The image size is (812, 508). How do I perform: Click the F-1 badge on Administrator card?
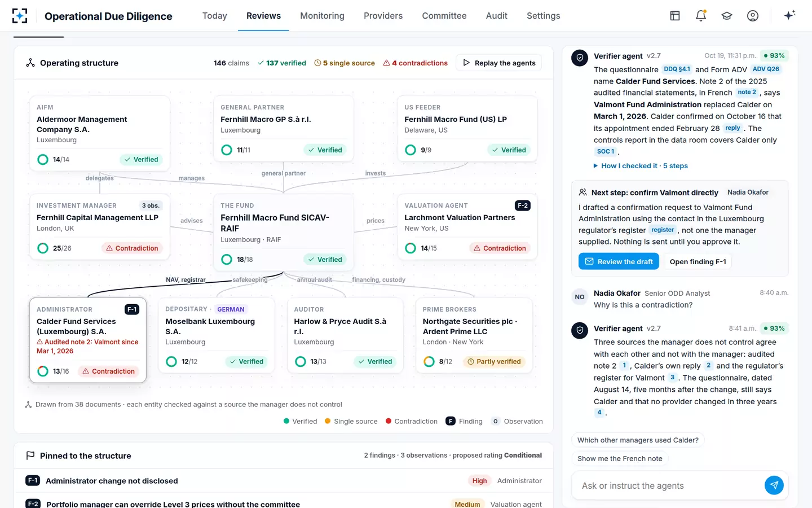(132, 309)
